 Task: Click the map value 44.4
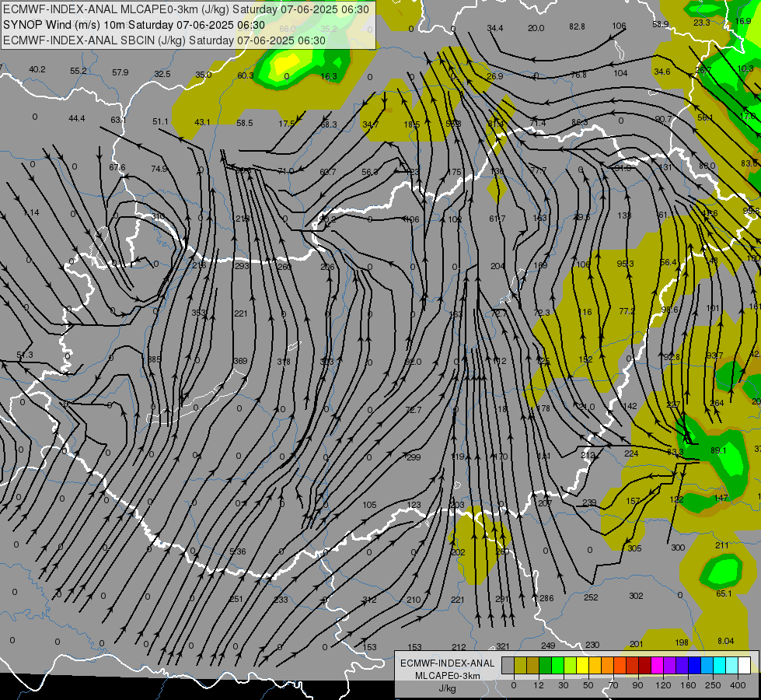77,118
